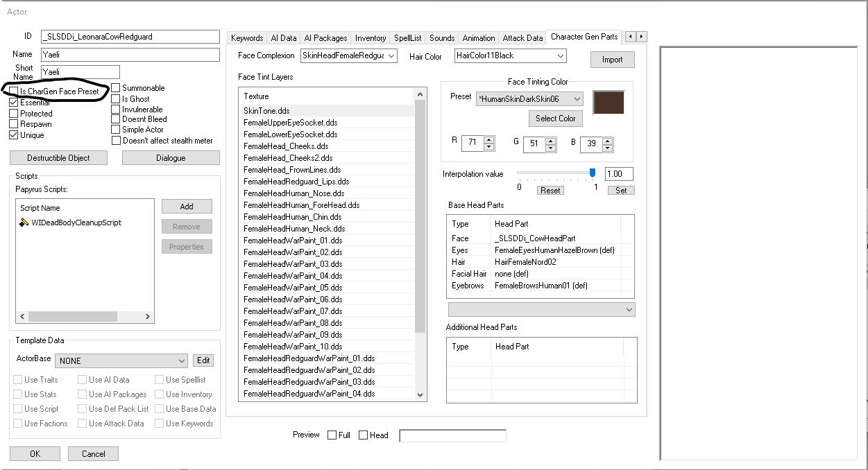Select FemaleHeadRedguardWarPaint_02.dds texture
The width and height of the screenshot is (868, 470).
pyautogui.click(x=326, y=370)
